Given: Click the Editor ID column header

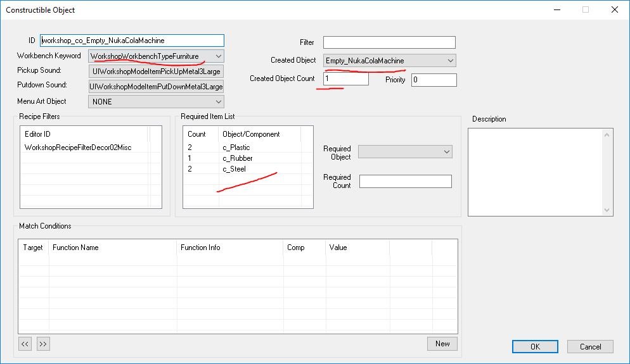Looking at the screenshot, I should pyautogui.click(x=84, y=134).
